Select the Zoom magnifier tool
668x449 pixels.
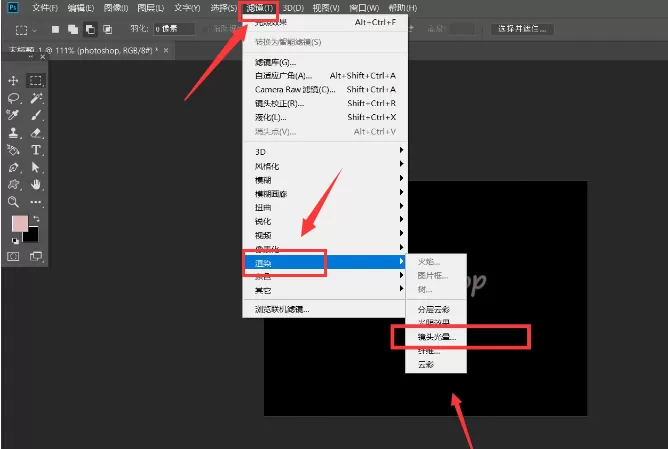tap(13, 202)
